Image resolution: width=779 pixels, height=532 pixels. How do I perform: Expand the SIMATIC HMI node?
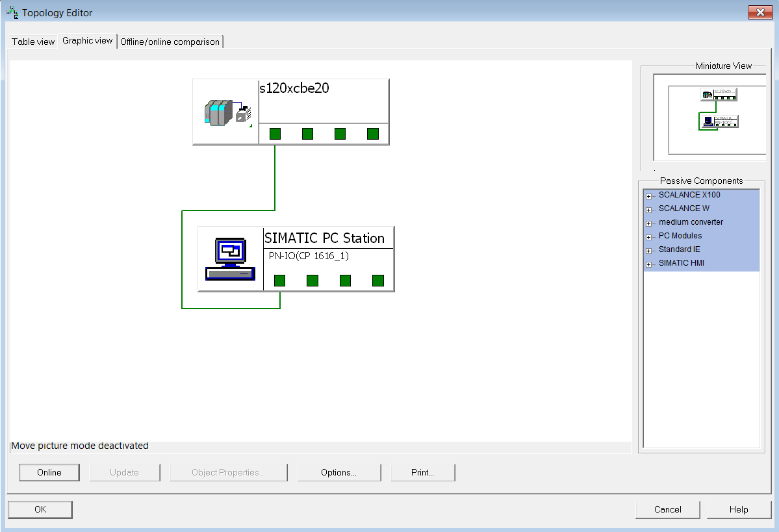coord(648,265)
